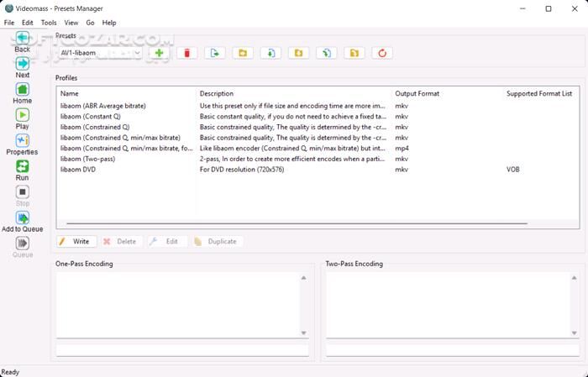The height and width of the screenshot is (377, 588).
Task: Delete preset using red trash icon
Action: point(186,53)
